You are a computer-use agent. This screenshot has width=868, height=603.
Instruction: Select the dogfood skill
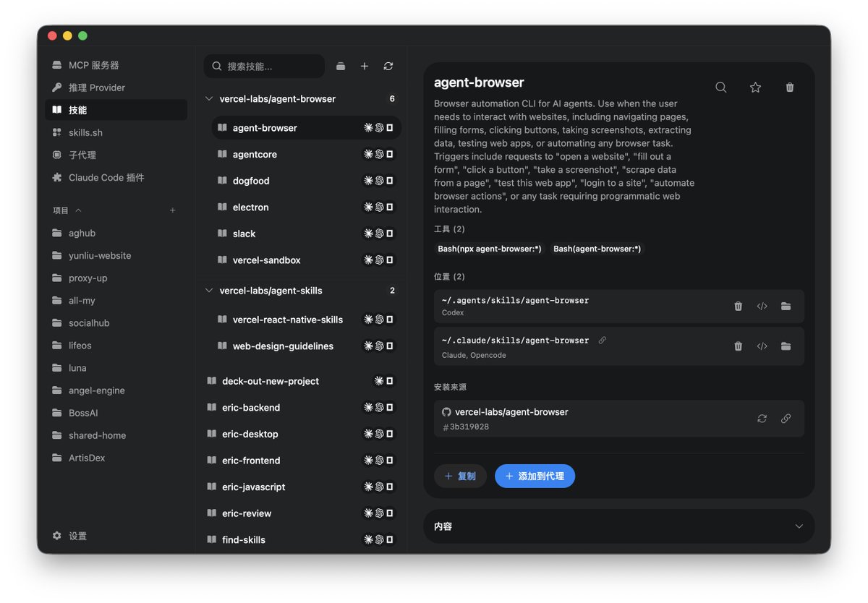pyautogui.click(x=306, y=181)
